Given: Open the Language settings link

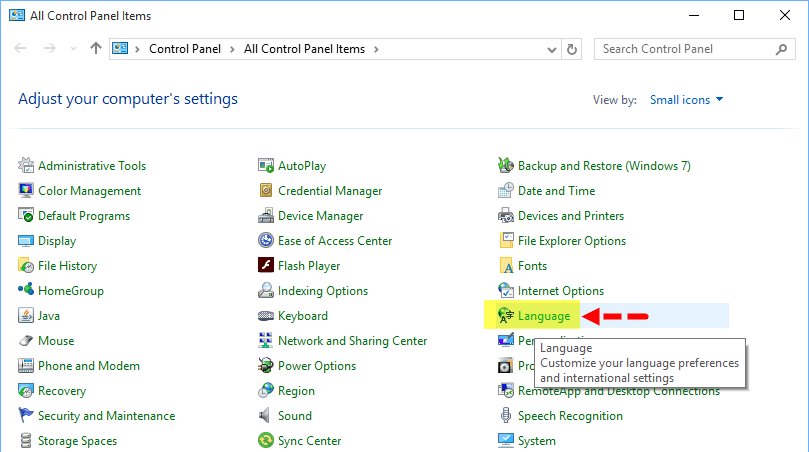Looking at the screenshot, I should (x=544, y=316).
